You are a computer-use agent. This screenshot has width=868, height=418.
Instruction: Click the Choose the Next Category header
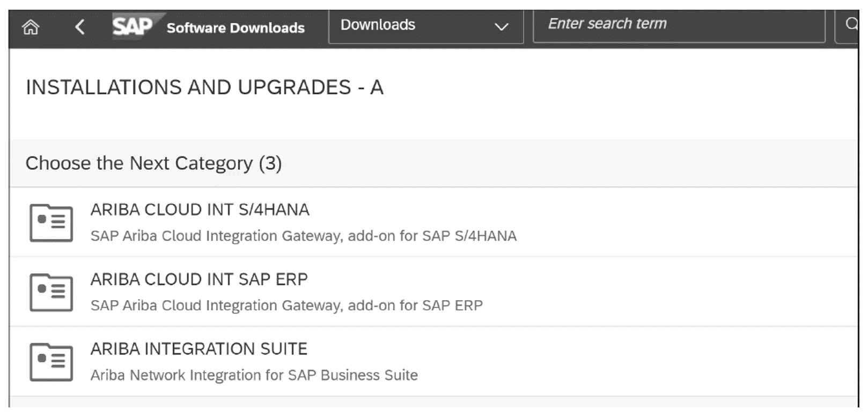(138, 163)
